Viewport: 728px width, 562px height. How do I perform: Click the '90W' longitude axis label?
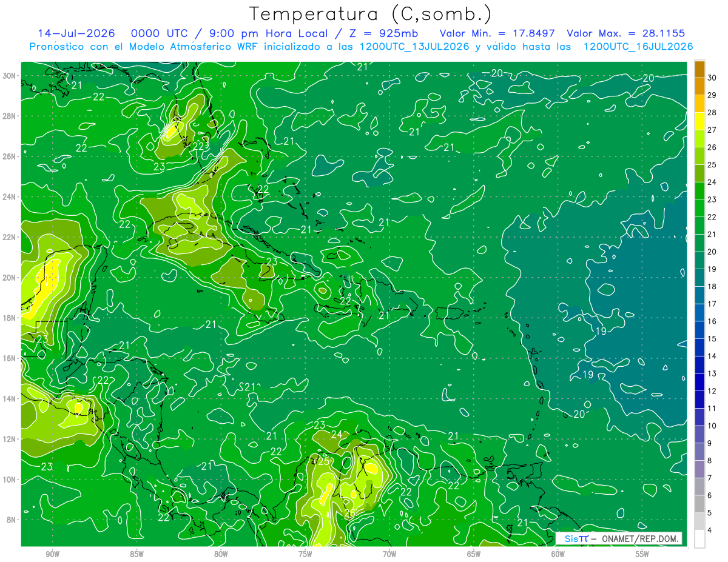click(x=52, y=554)
